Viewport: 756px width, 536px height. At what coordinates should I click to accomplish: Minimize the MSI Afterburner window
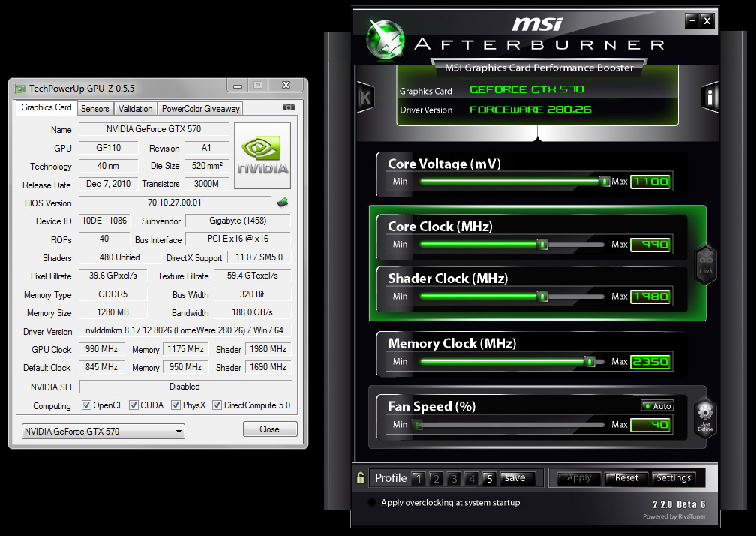(x=691, y=20)
